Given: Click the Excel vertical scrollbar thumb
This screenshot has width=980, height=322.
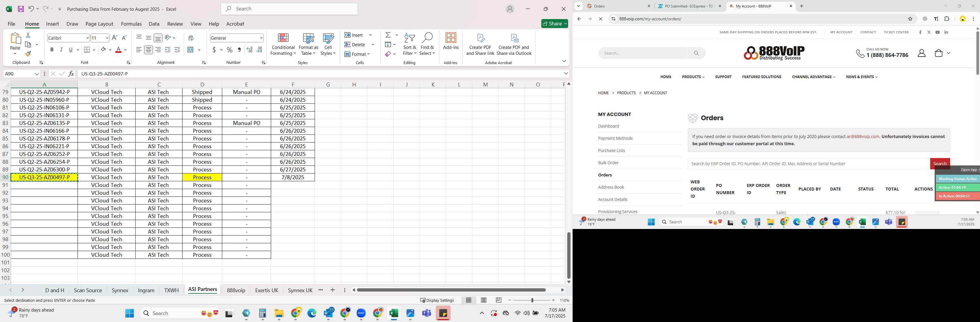Looking at the screenshot, I should coord(568,255).
